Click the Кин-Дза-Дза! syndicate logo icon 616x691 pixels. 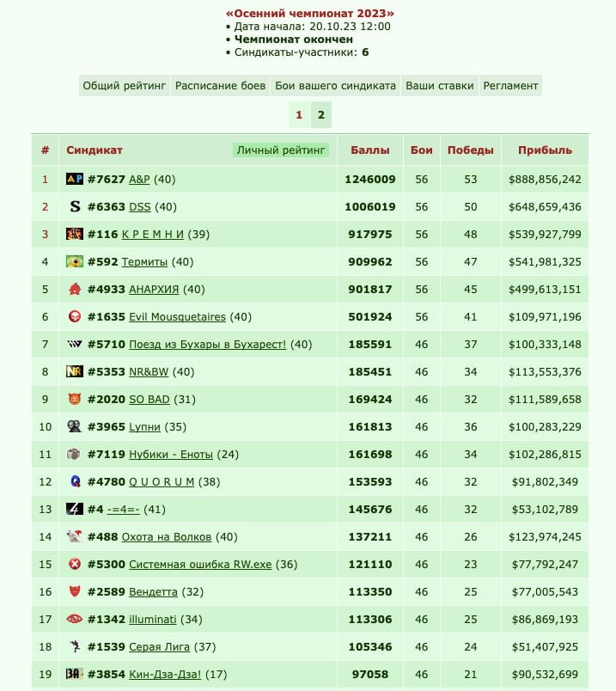75,674
